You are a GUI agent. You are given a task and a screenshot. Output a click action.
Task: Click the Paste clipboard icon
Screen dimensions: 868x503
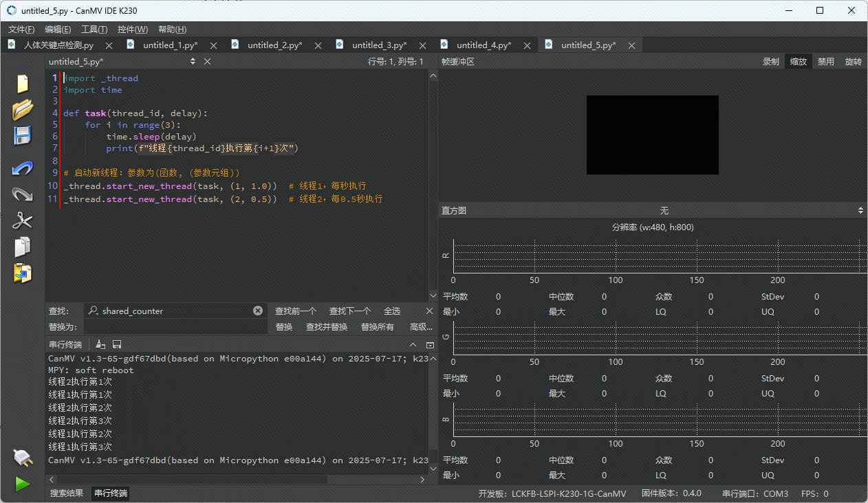click(x=23, y=273)
